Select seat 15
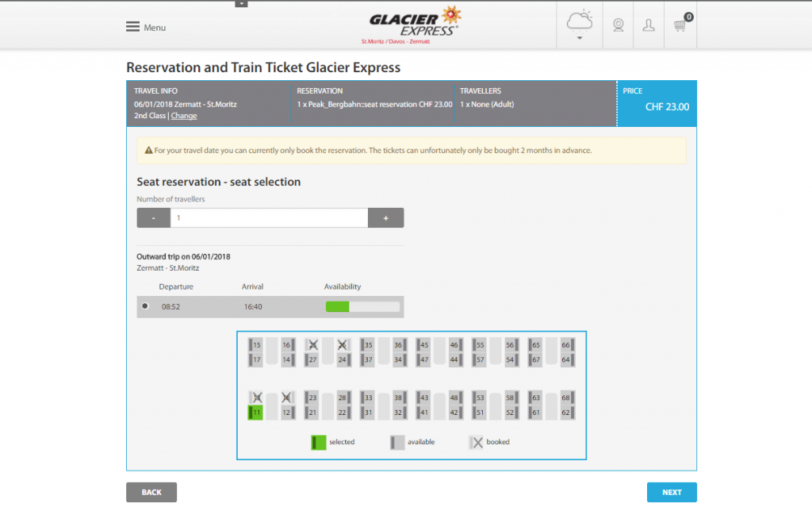812x507 pixels. pyautogui.click(x=255, y=344)
